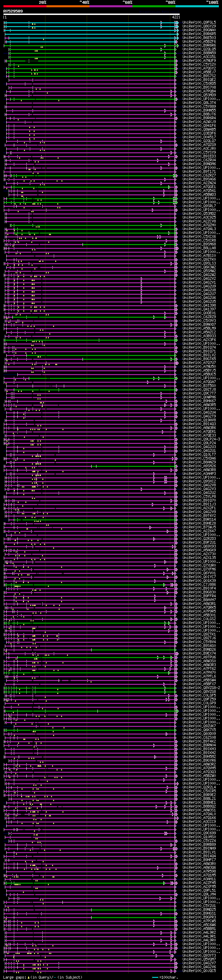Select label UniRef100_B9T171
The width and height of the screenshot is (222, 980).
199,172
